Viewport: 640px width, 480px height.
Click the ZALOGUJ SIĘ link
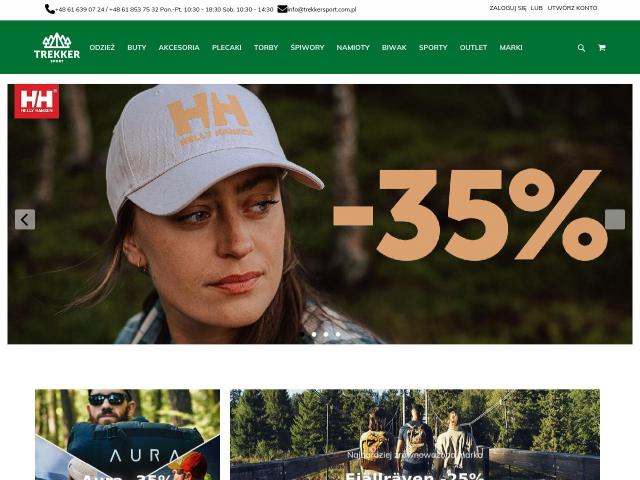(508, 8)
